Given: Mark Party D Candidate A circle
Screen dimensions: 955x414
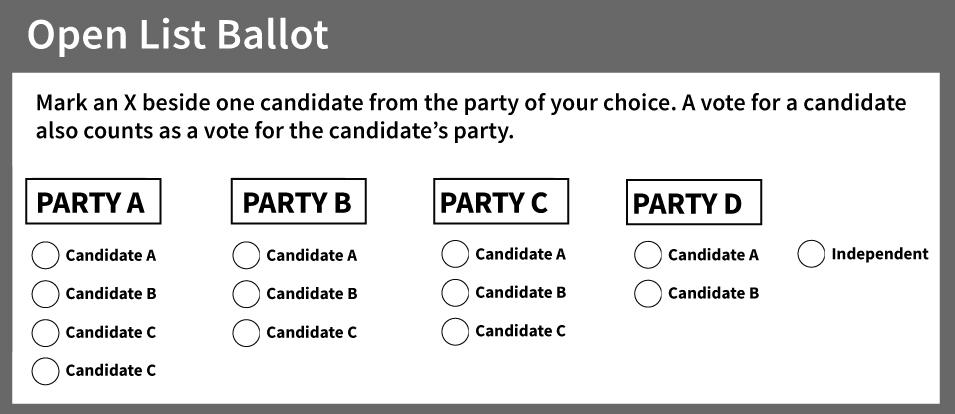Looking at the screenshot, I should (x=647, y=254).
